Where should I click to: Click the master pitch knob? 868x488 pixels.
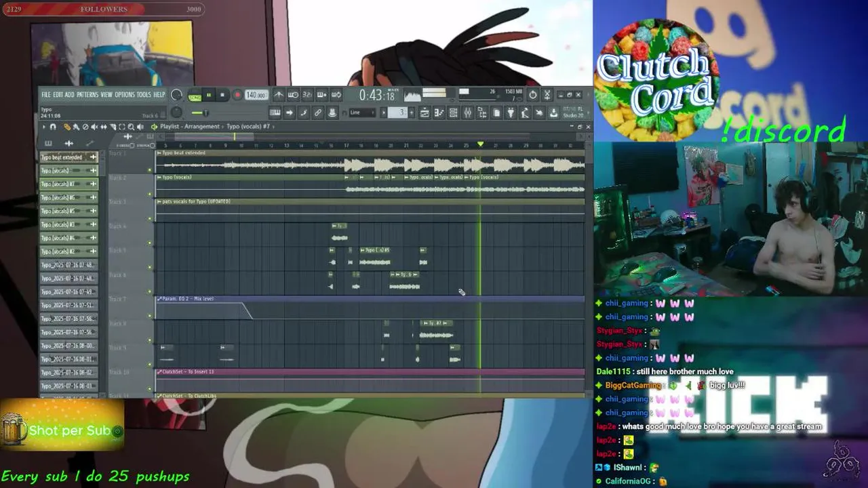click(176, 113)
